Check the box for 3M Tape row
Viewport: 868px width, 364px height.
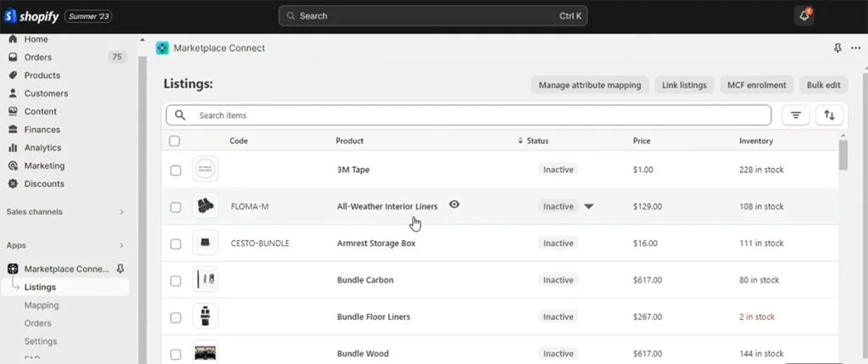tap(175, 170)
